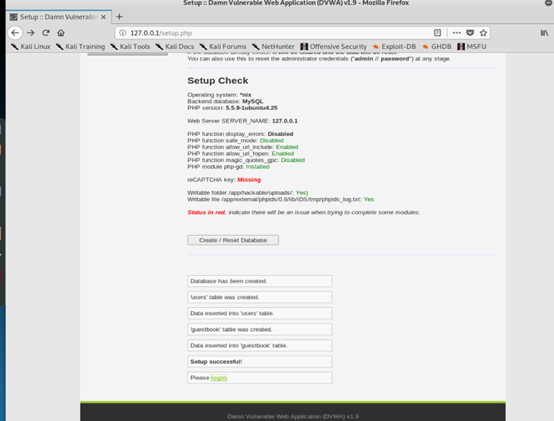The width and height of the screenshot is (554, 421).
Task: Click Operating system *nix text
Action: [219, 95]
